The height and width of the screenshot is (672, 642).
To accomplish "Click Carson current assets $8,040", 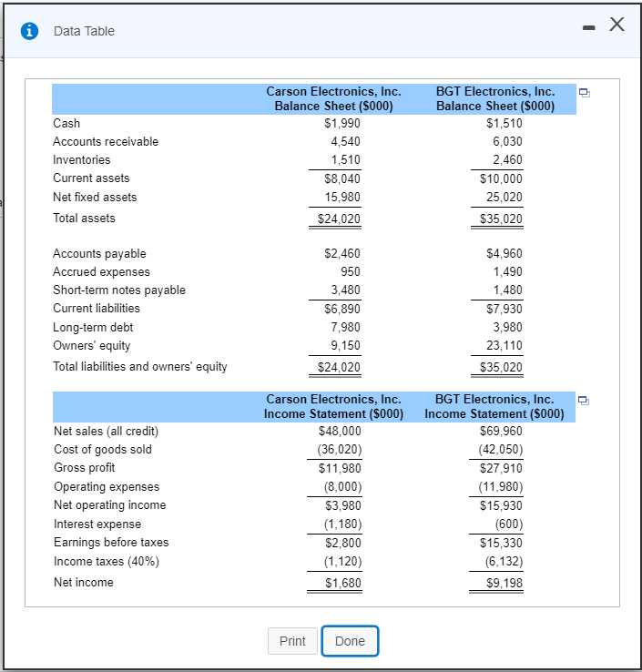I will [342, 178].
